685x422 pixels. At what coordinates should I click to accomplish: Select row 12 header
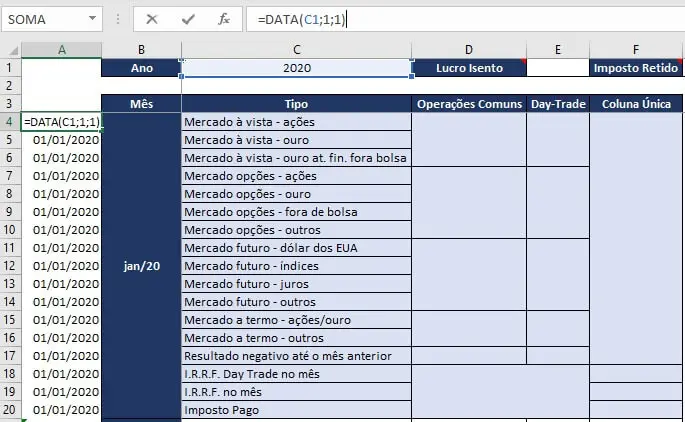coord(10,266)
